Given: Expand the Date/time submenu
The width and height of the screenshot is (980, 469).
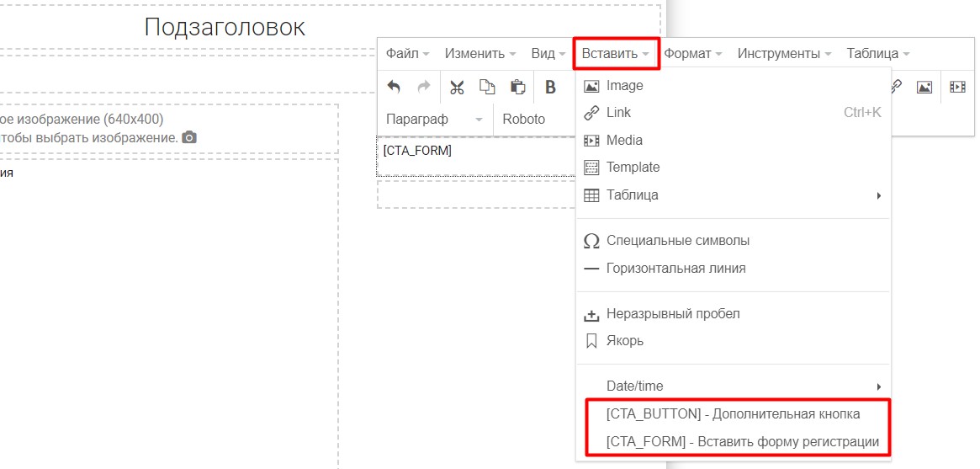Looking at the screenshot, I should click(732, 386).
